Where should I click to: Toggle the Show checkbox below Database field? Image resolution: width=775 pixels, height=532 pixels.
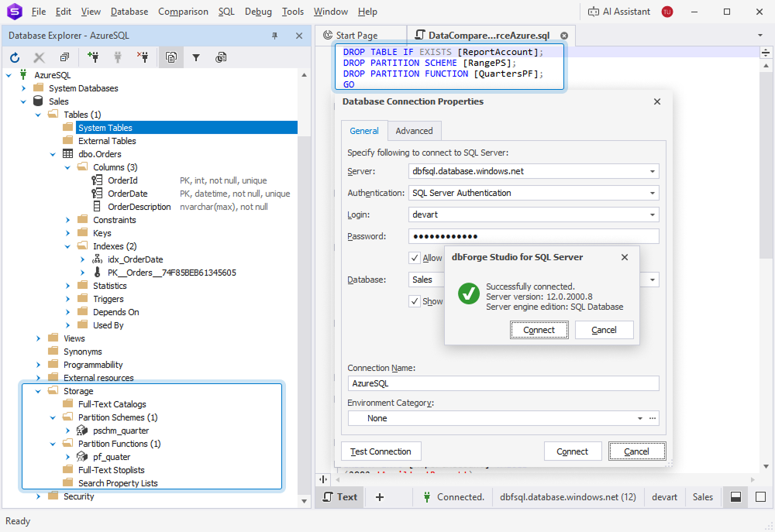415,300
